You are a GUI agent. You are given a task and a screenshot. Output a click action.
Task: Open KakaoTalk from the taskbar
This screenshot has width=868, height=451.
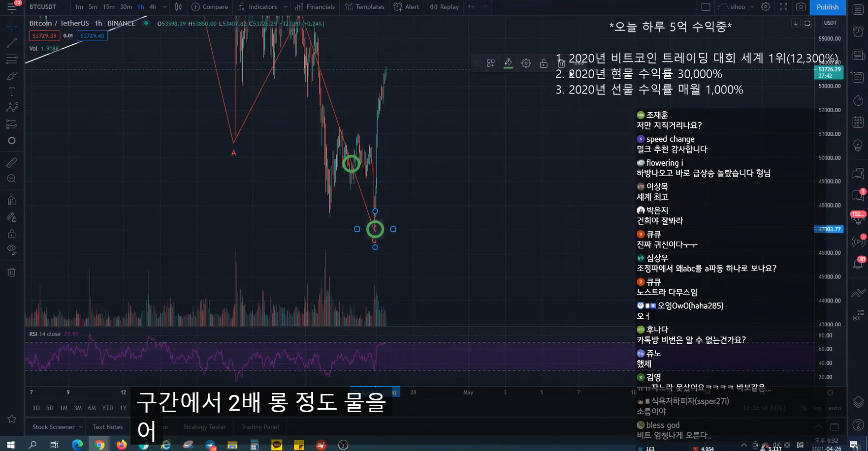click(x=277, y=445)
